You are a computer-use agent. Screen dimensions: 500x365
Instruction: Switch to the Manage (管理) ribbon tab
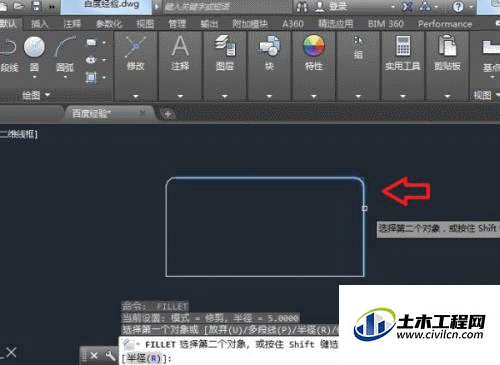click(x=177, y=24)
